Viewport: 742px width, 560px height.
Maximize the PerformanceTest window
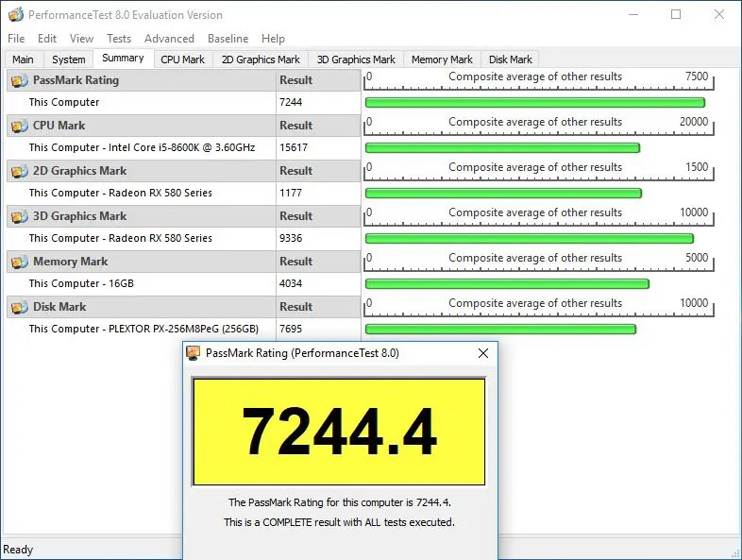(x=676, y=15)
